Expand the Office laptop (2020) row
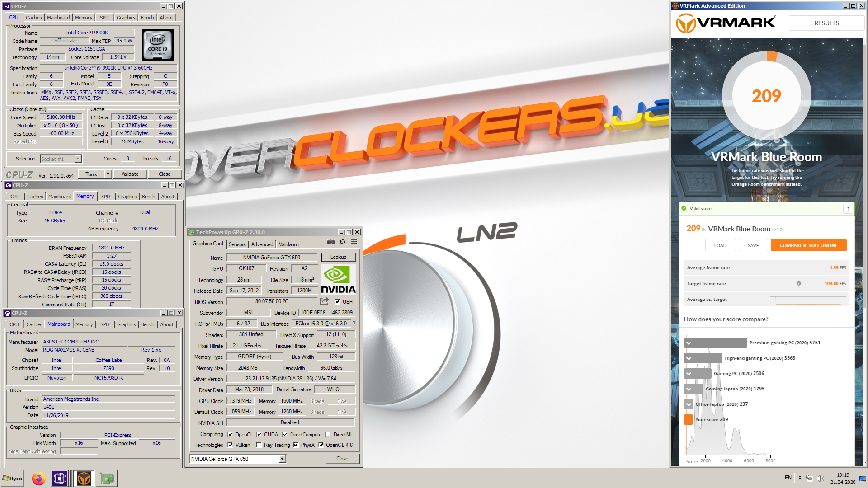The image size is (868, 488). (689, 404)
